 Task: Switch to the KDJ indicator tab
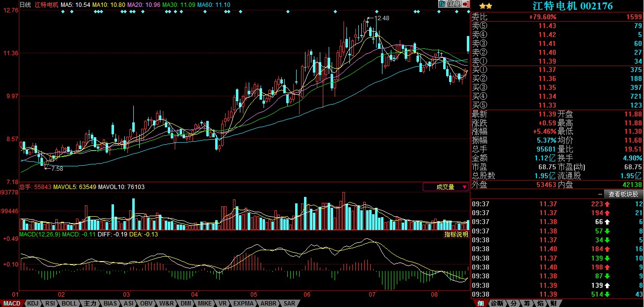33,303
